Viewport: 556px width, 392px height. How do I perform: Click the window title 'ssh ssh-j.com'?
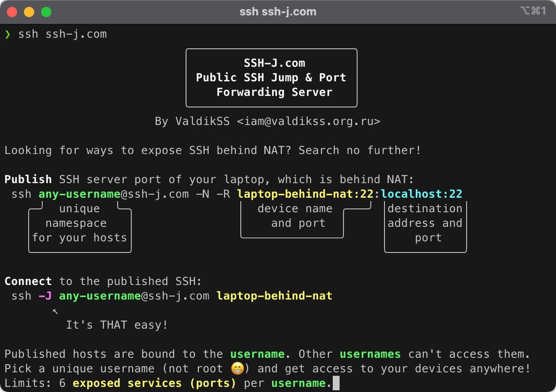(278, 12)
